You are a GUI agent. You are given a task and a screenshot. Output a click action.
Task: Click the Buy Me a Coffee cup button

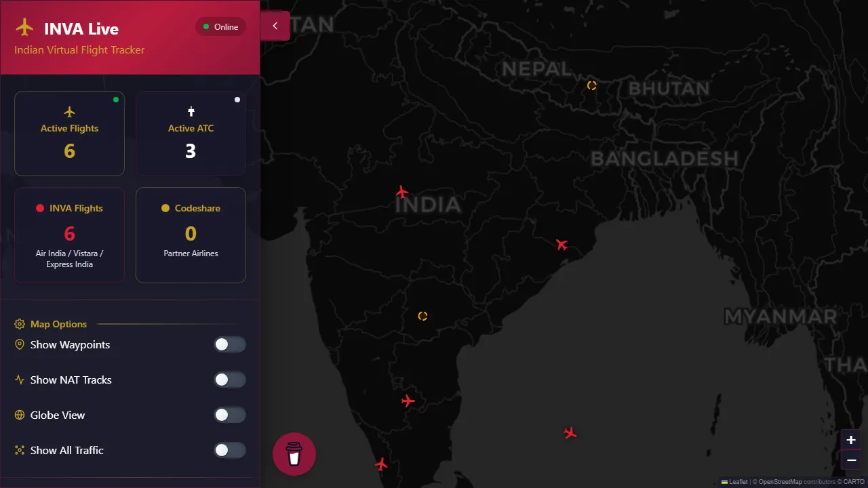[294, 454]
